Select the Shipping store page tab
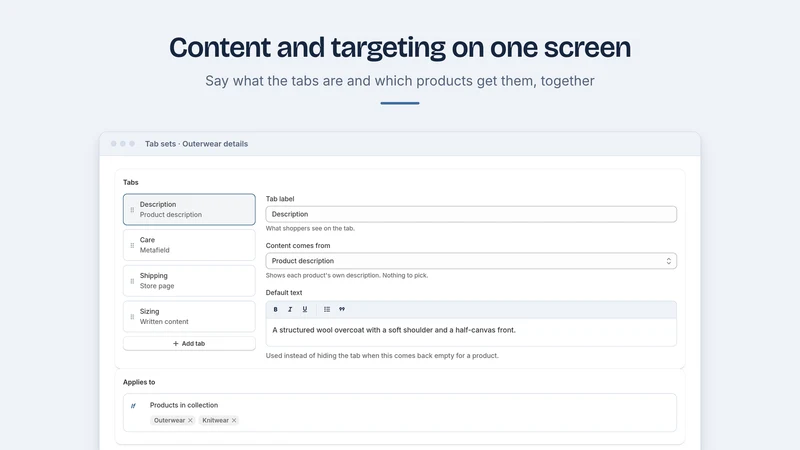 point(189,281)
